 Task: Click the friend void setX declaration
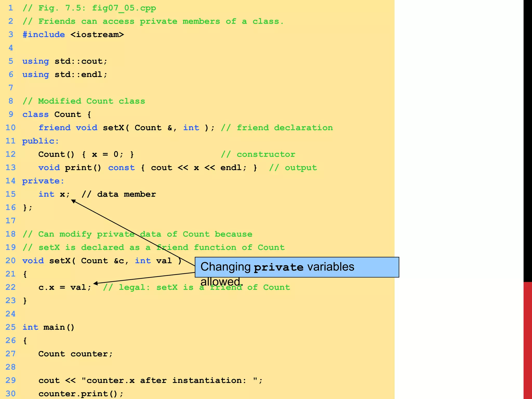(x=127, y=128)
